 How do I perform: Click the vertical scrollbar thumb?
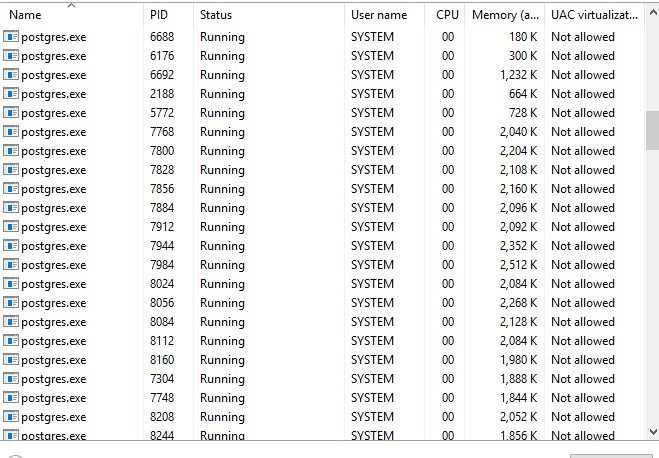coord(653,130)
